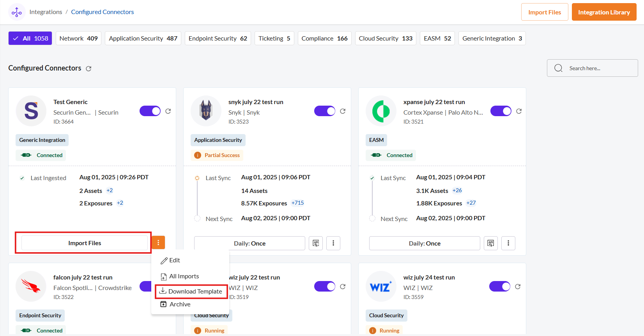Click the API icon button on xpanse card

491,243
